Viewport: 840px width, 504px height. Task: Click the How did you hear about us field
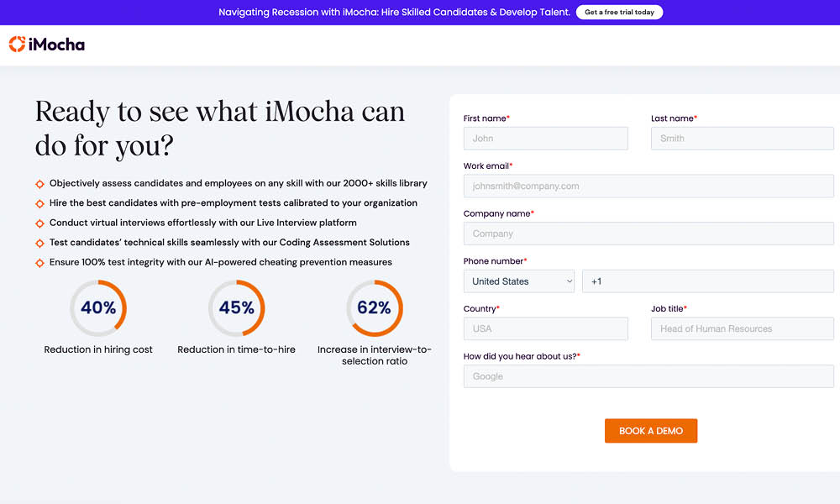648,375
